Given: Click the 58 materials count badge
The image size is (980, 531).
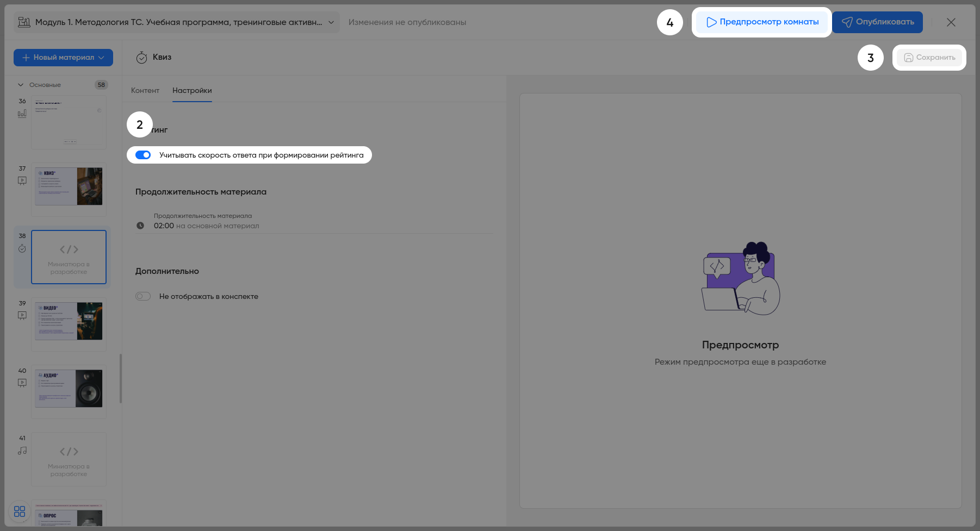Looking at the screenshot, I should [x=101, y=85].
